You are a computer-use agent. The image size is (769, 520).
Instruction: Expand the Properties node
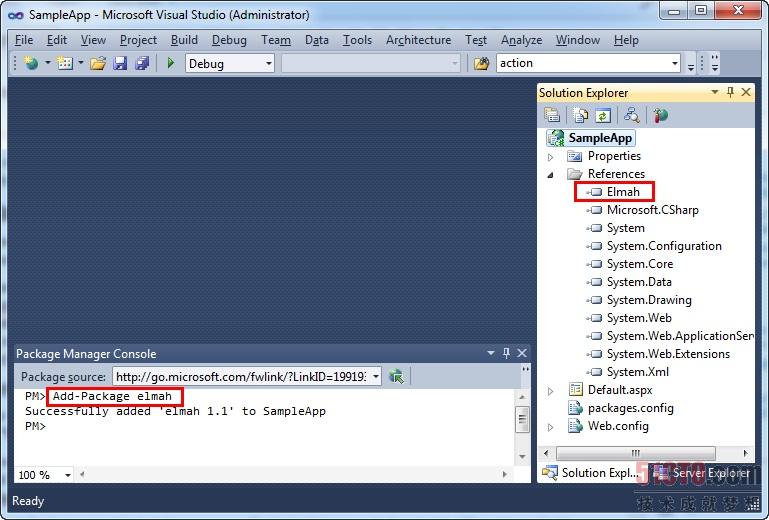[550, 157]
